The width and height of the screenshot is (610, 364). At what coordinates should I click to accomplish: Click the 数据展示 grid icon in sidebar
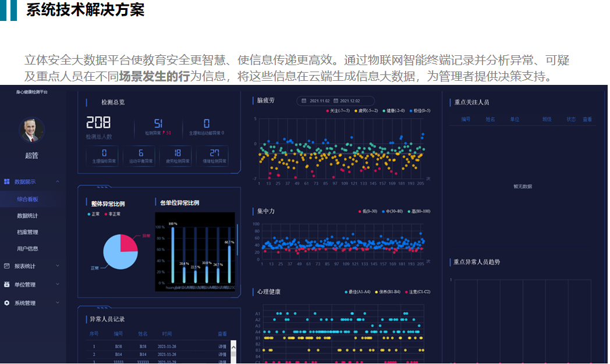click(x=7, y=182)
